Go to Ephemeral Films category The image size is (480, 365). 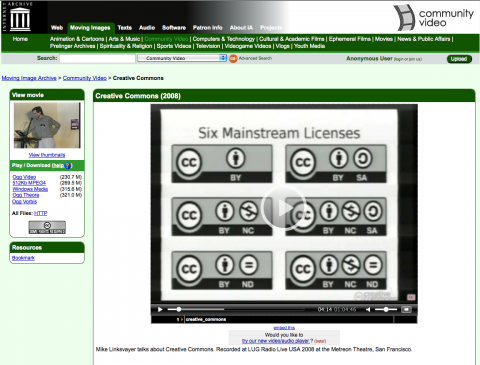tap(350, 39)
